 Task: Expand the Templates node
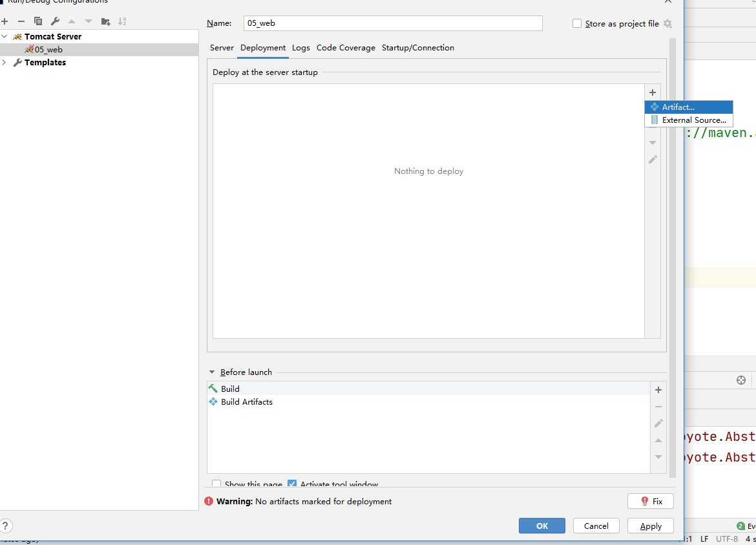click(5, 62)
